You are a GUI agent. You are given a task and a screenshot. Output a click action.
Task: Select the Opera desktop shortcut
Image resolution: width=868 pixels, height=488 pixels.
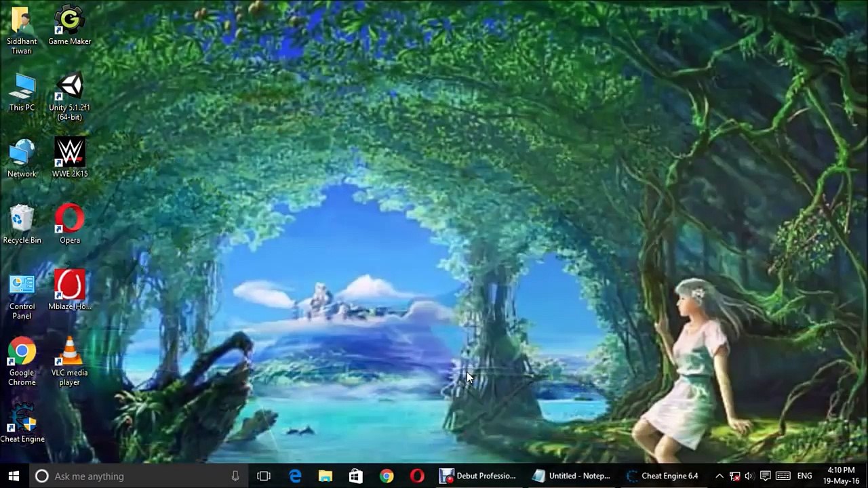coord(69,225)
